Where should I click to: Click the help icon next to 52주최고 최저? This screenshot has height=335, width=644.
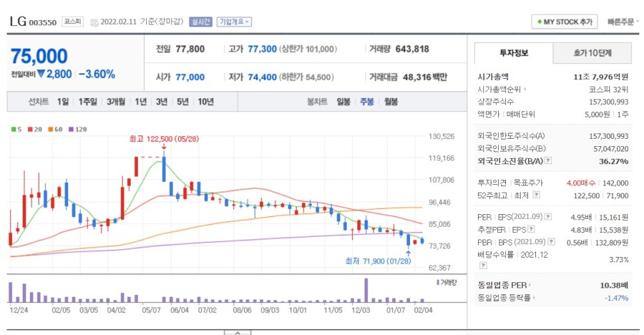(537, 195)
